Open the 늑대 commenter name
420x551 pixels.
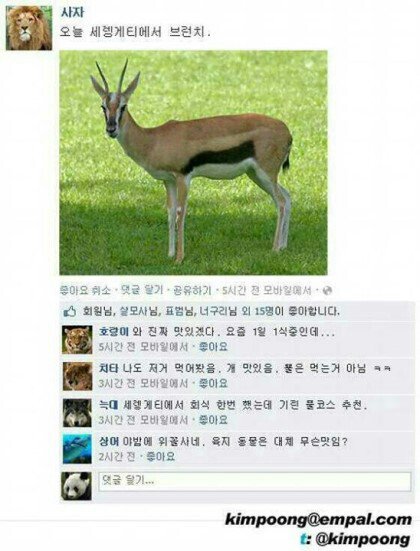click(x=109, y=405)
